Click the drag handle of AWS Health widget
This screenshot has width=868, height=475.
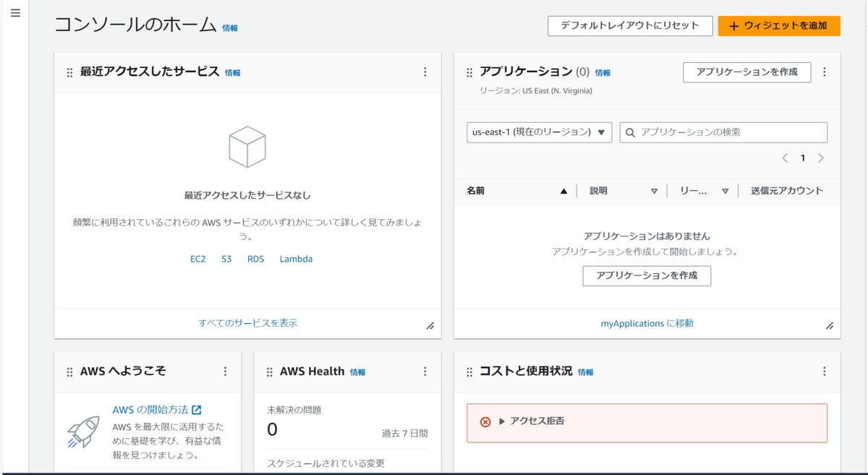[x=270, y=372]
